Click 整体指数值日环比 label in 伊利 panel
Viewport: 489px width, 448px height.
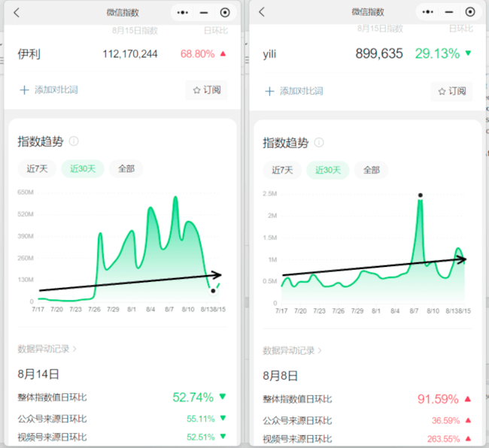[52, 398]
